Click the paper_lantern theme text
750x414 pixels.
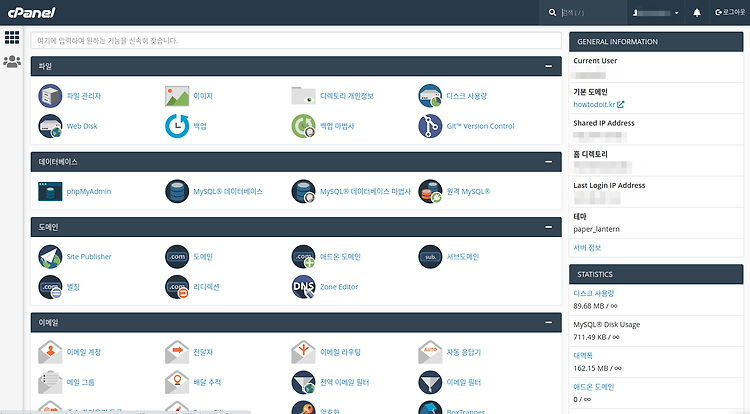[x=596, y=229]
